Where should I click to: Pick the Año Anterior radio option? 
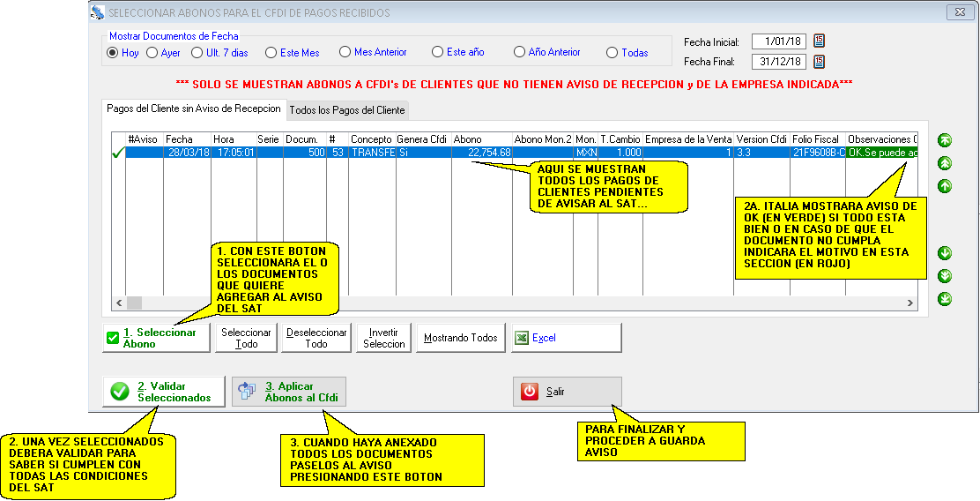point(519,53)
